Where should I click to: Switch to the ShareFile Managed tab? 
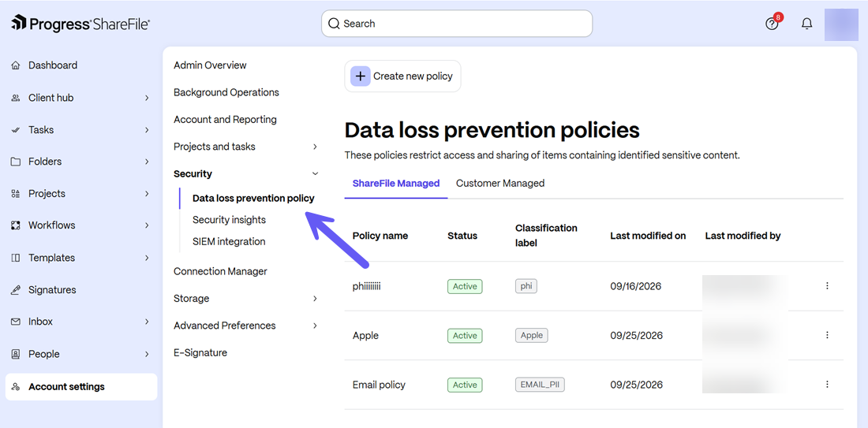[x=396, y=183]
